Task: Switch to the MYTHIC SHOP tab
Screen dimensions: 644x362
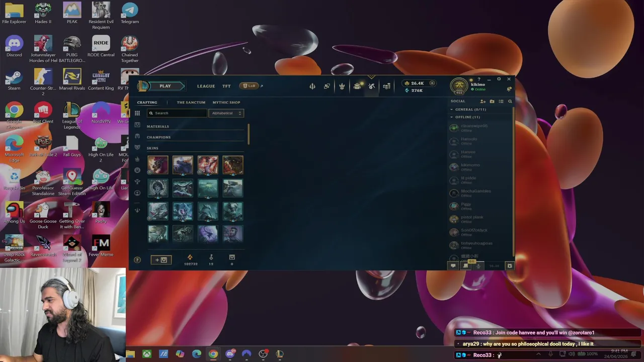Action: (226, 103)
